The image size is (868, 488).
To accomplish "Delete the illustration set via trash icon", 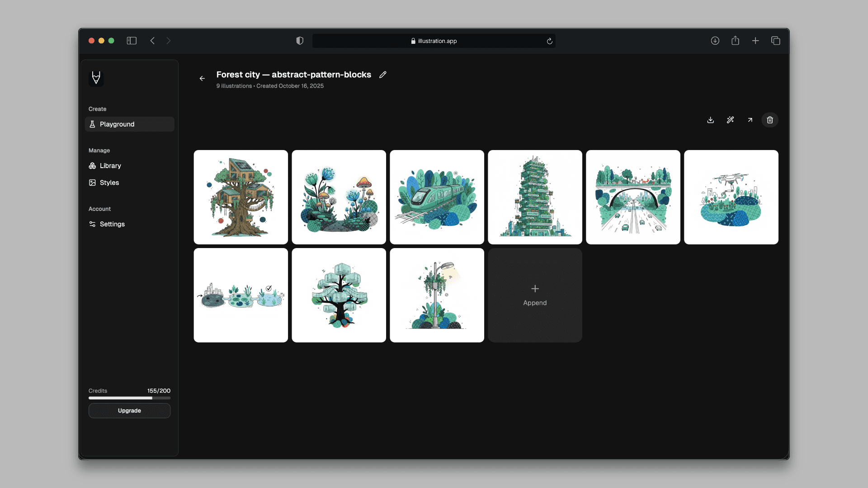I will point(769,120).
